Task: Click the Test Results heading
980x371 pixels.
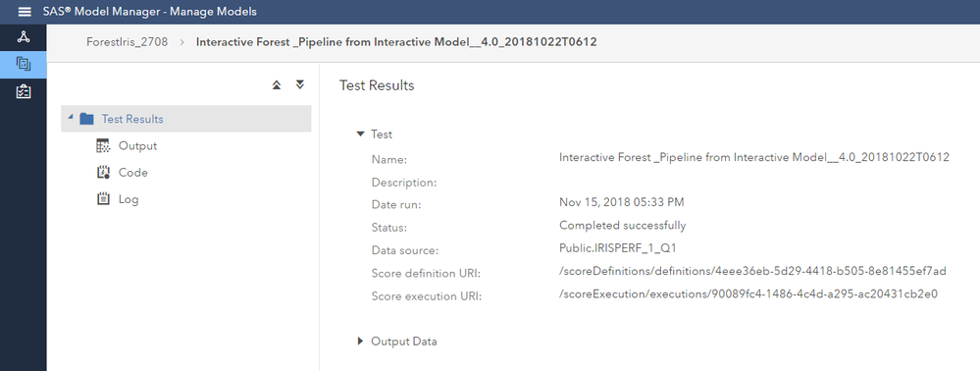Action: tap(377, 85)
